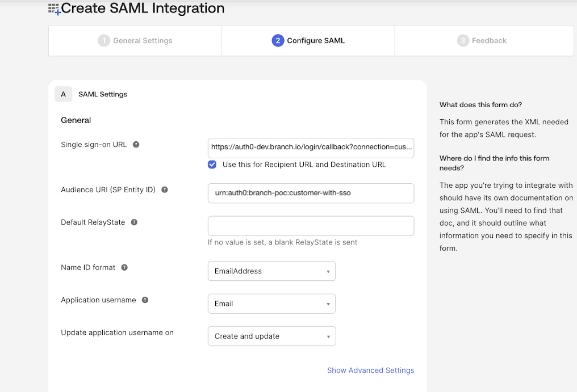Click Show Advanced Settings link
Image resolution: width=577 pixels, height=392 pixels.
pyautogui.click(x=370, y=370)
